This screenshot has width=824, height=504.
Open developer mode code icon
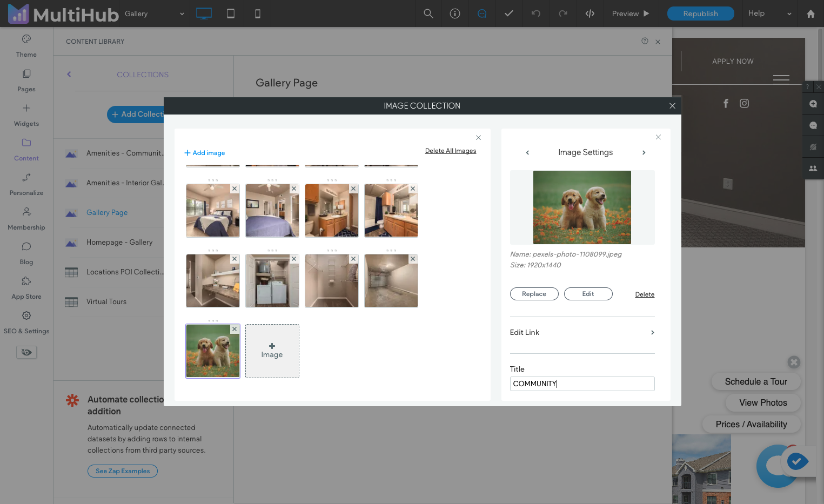coord(590,14)
